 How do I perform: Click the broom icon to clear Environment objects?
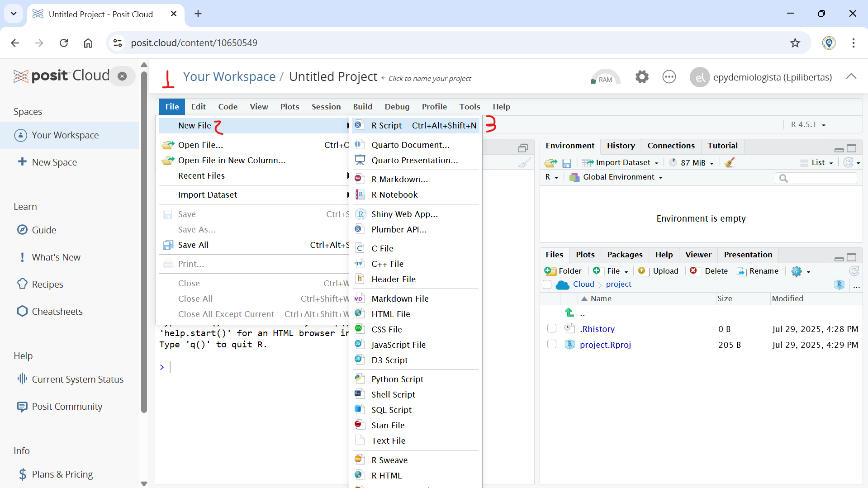pos(729,163)
